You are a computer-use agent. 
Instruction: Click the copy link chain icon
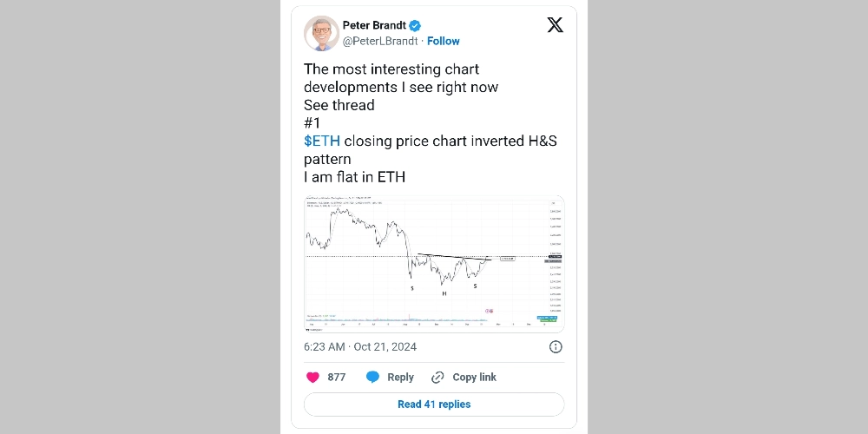coord(437,377)
